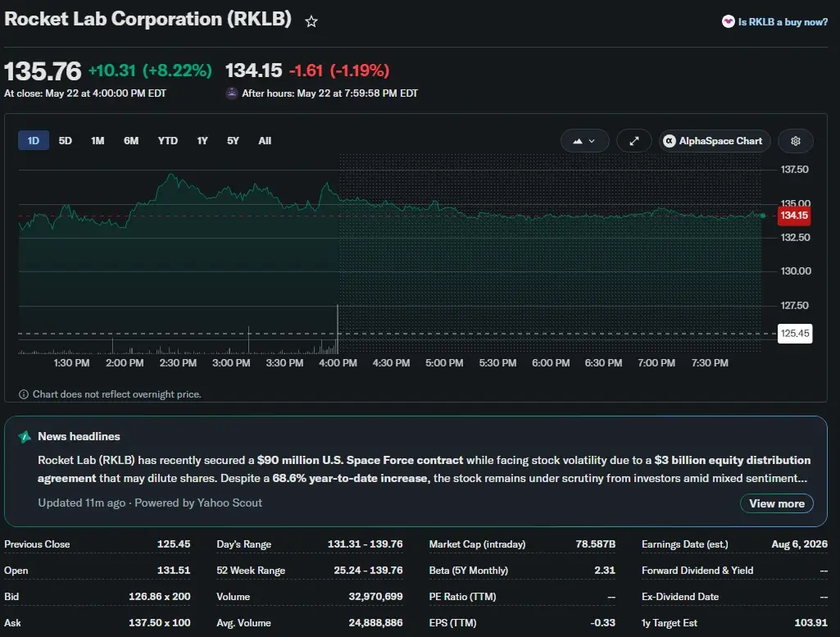Click the 4:00 PM axis label
This screenshot has height=637, width=840.
(338, 362)
